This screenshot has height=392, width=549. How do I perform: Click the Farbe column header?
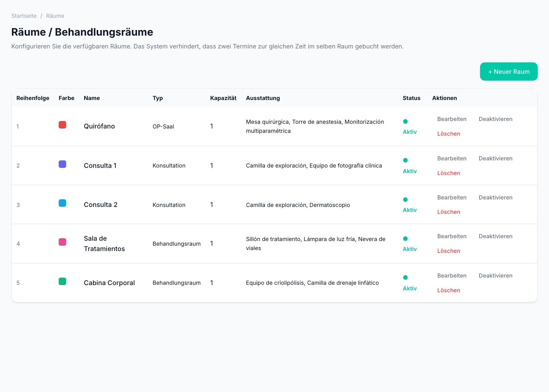click(x=66, y=98)
